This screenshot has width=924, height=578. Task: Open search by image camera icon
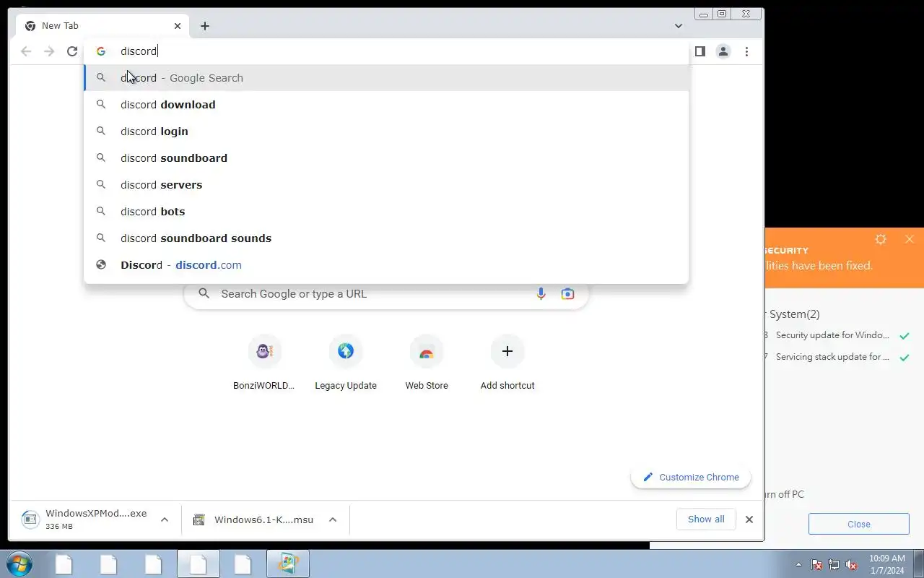[x=568, y=294]
